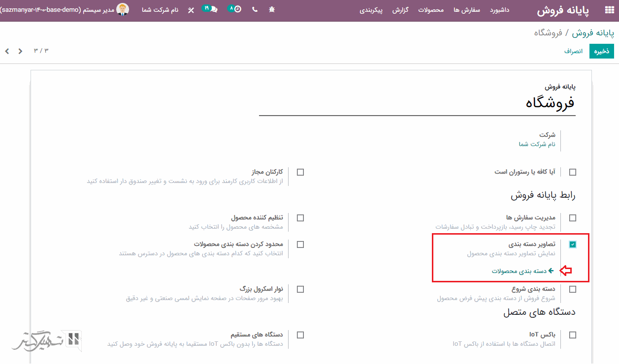The width and height of the screenshot is (619, 364).
Task: Enable the آیا کافه یا رستوران است checkbox
Action: coord(573,172)
